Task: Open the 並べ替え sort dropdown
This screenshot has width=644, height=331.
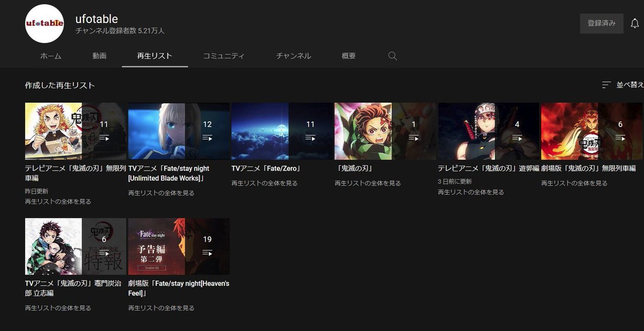Action: (623, 85)
